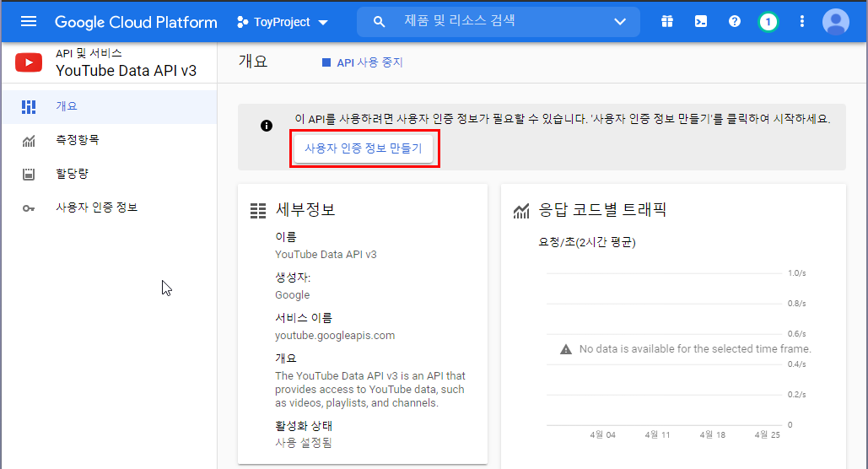The width and height of the screenshot is (868, 469).
Task: Click the search magnifier icon
Action: (379, 22)
